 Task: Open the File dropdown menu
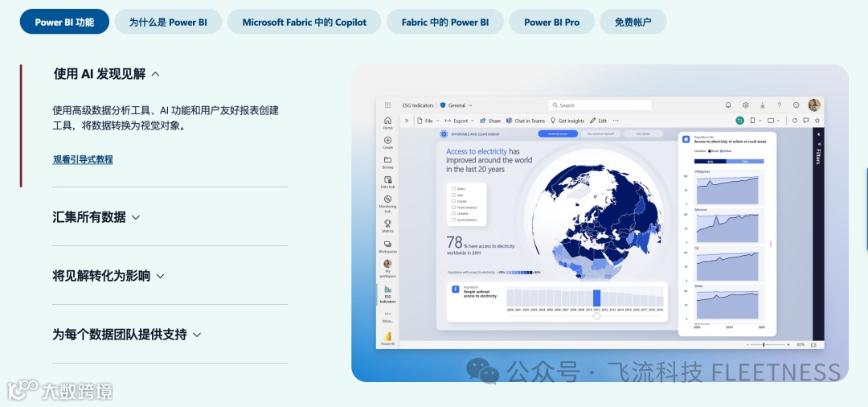[428, 121]
